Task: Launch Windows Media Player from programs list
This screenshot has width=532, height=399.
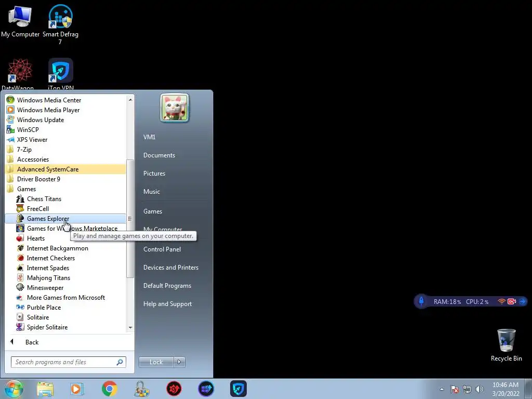Action: (x=65, y=110)
